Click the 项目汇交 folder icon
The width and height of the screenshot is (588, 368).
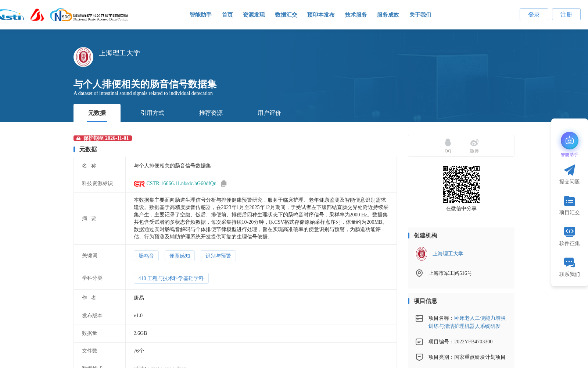tap(570, 201)
